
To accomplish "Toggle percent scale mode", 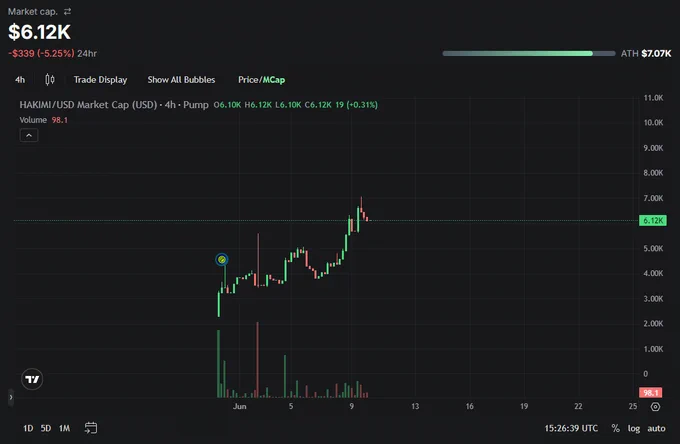I will click(615, 428).
